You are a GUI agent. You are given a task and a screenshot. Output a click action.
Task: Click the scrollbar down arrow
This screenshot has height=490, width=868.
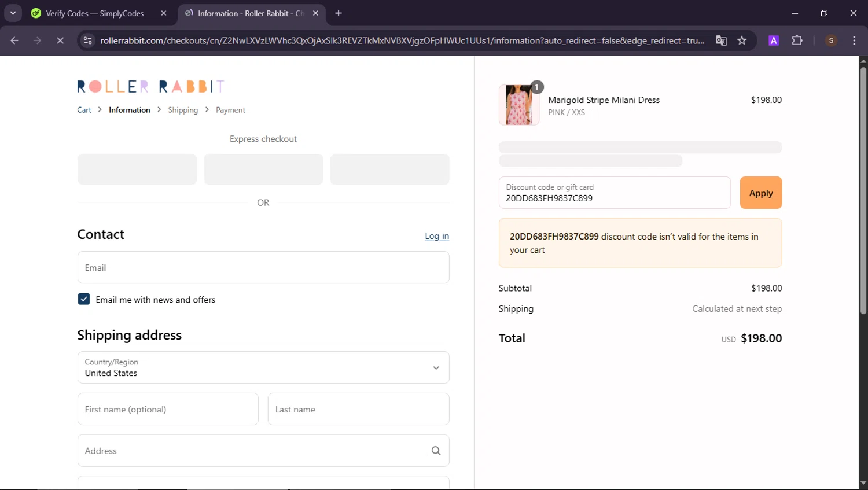[863, 482]
